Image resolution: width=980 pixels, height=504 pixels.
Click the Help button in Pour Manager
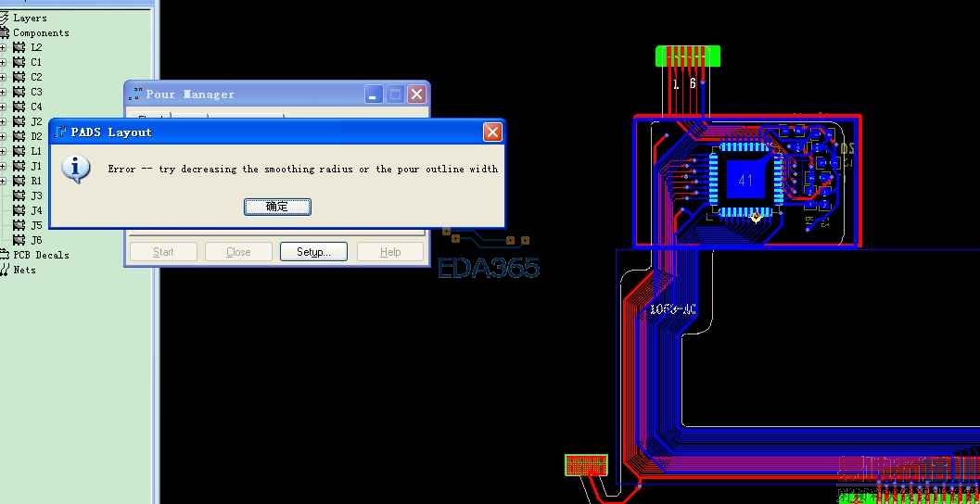(390, 252)
